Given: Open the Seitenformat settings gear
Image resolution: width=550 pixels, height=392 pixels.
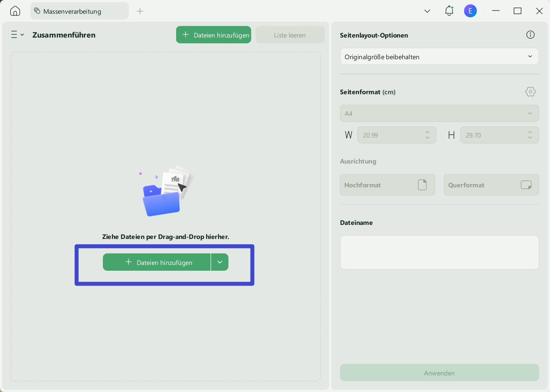Looking at the screenshot, I should (530, 91).
